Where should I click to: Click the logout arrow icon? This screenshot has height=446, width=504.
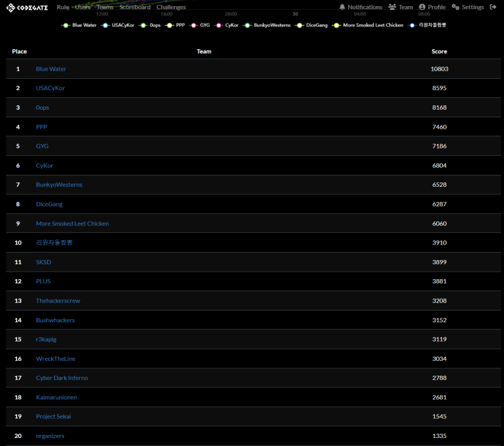click(493, 7)
